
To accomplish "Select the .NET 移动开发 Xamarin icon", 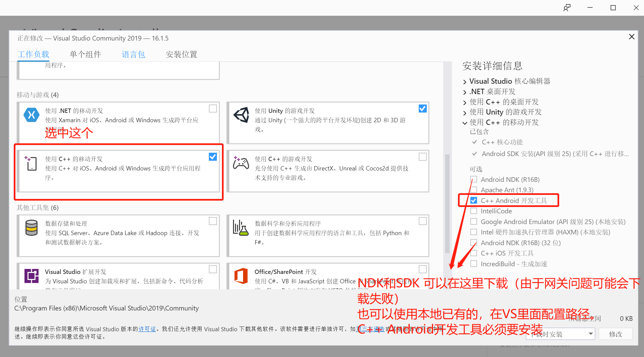I will [x=31, y=115].
